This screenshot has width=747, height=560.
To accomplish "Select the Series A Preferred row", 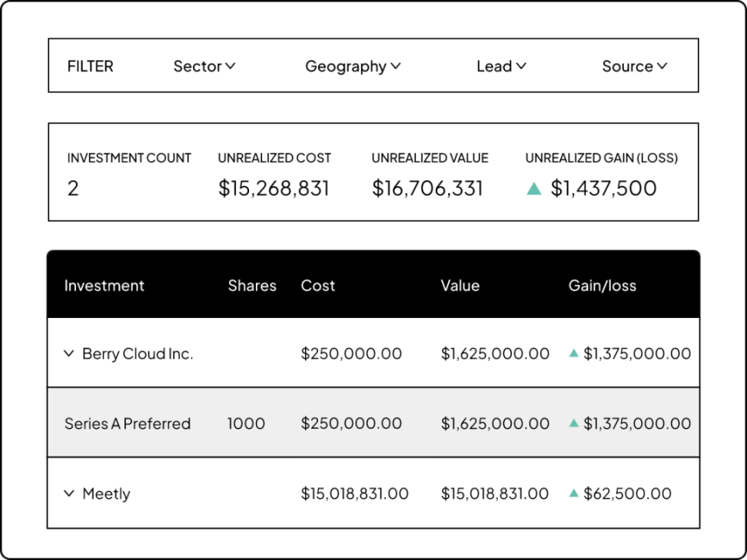I will pos(128,423).
